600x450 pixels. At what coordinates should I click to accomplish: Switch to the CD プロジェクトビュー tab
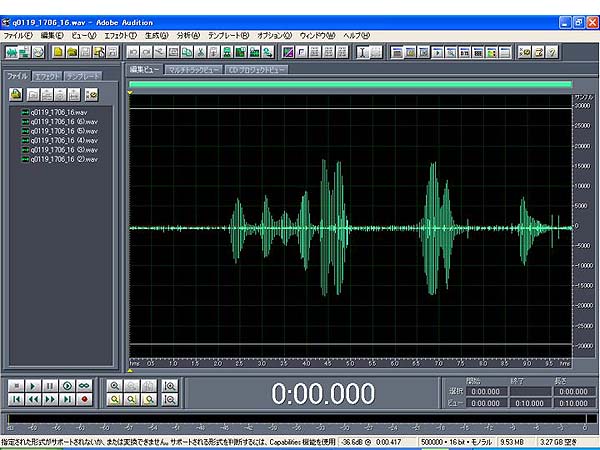[257, 70]
